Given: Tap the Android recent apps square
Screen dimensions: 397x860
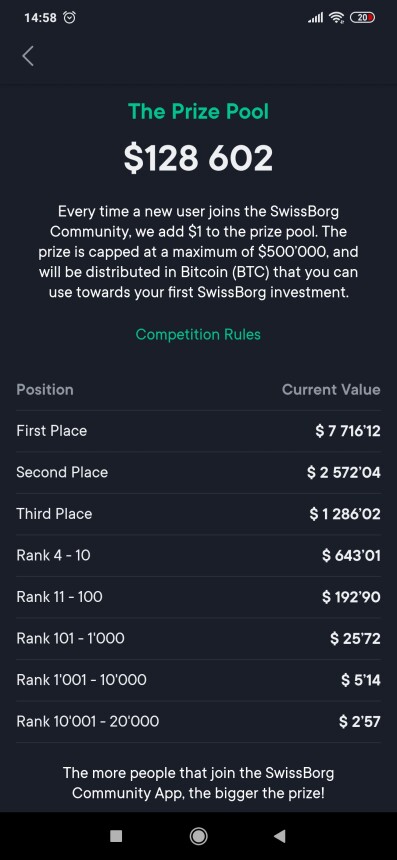Looking at the screenshot, I should point(116,836).
